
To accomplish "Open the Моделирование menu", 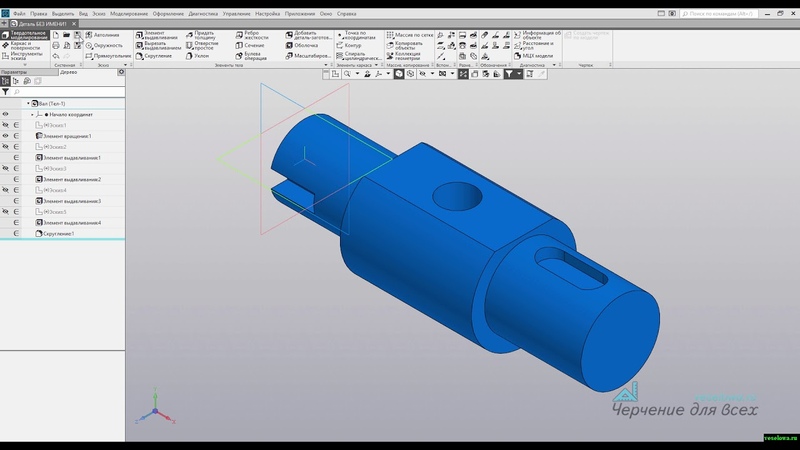I will (x=129, y=14).
